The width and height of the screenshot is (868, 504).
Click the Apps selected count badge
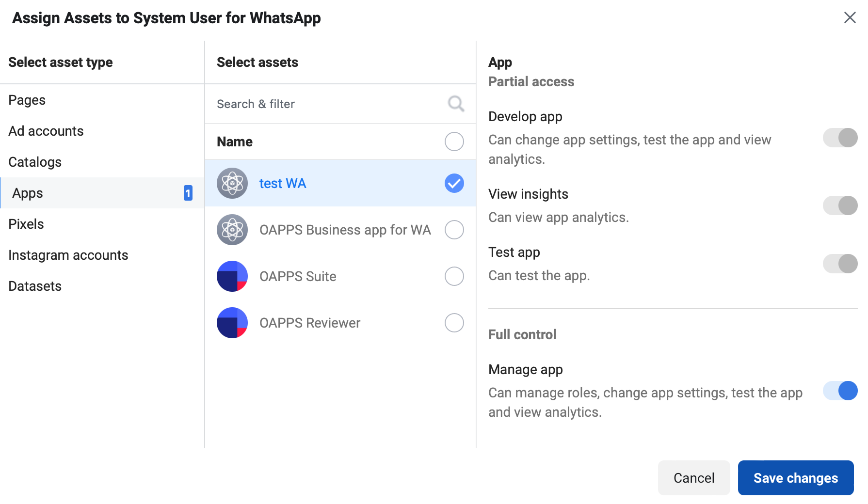click(188, 193)
